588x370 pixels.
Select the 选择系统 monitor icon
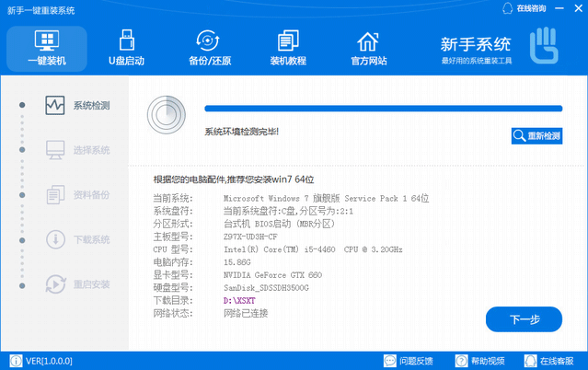(x=55, y=150)
